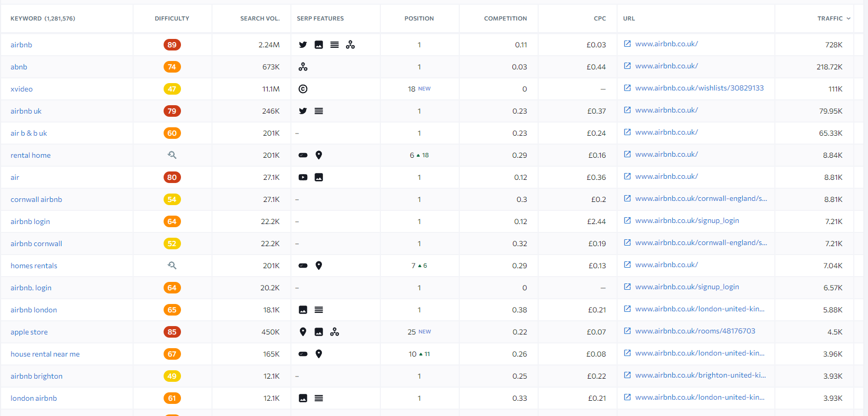This screenshot has height=416, width=868.
Task: Click the image pack icon in the 2.24M airbnb row
Action: pyautogui.click(x=319, y=45)
